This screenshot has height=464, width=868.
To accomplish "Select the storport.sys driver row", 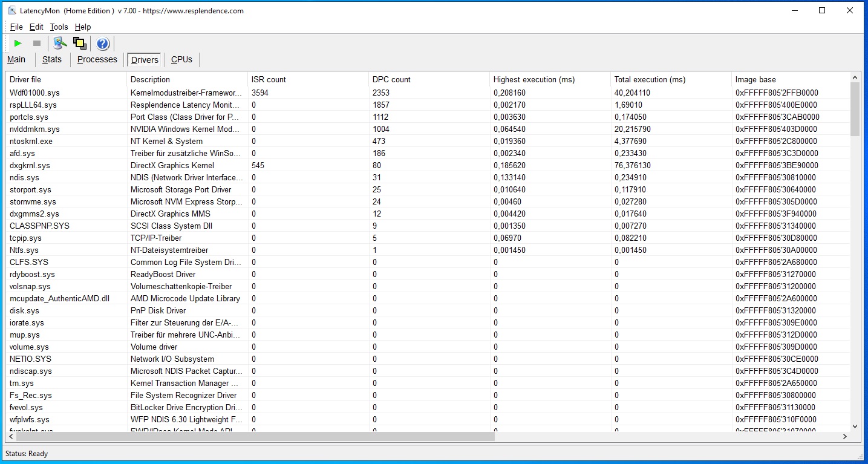I will pyautogui.click(x=428, y=189).
